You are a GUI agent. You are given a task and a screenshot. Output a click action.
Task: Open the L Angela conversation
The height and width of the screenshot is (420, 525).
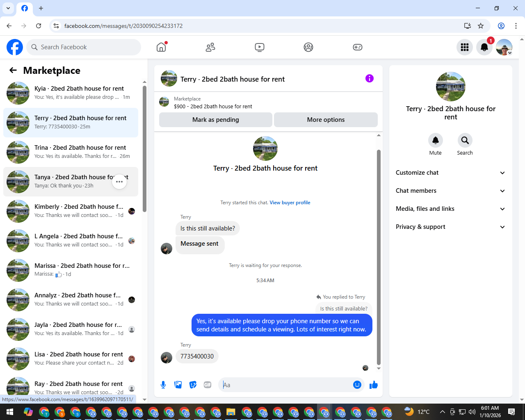tap(71, 241)
